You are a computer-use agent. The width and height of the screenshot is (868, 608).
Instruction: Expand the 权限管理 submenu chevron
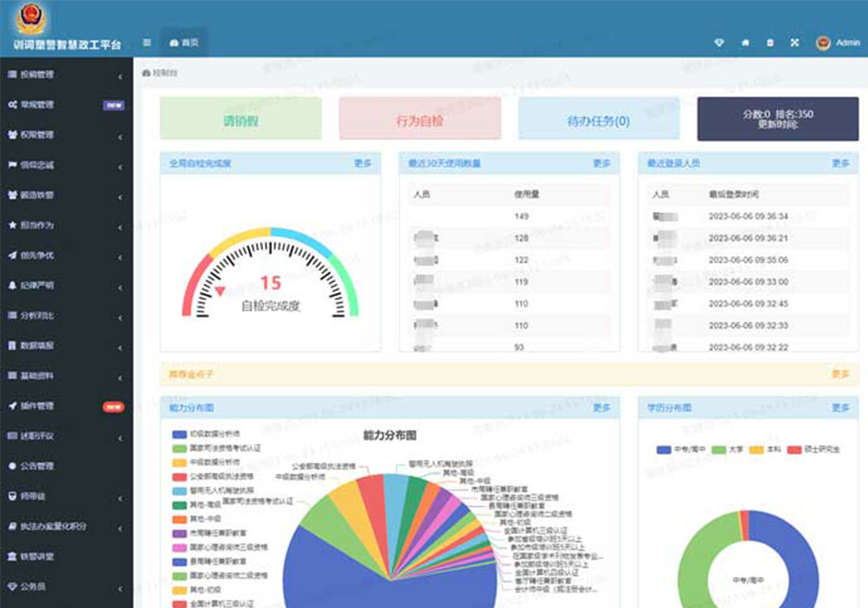(120, 135)
